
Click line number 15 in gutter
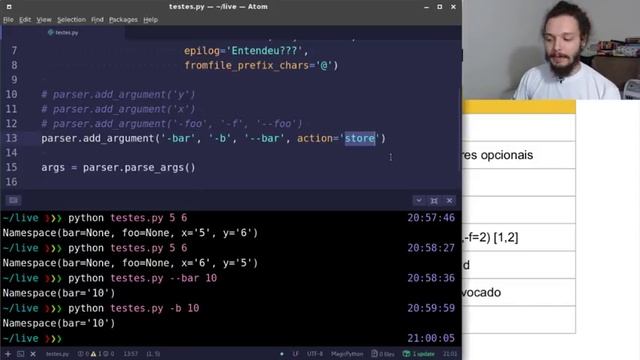point(11,167)
